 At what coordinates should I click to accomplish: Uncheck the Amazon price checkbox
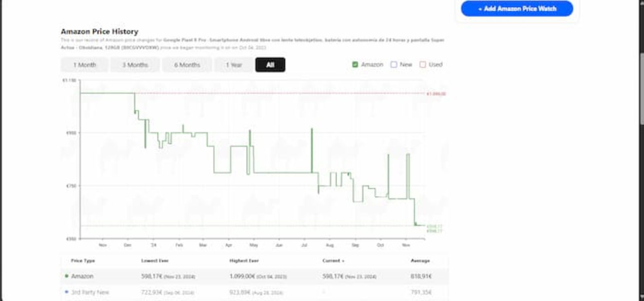pos(355,64)
